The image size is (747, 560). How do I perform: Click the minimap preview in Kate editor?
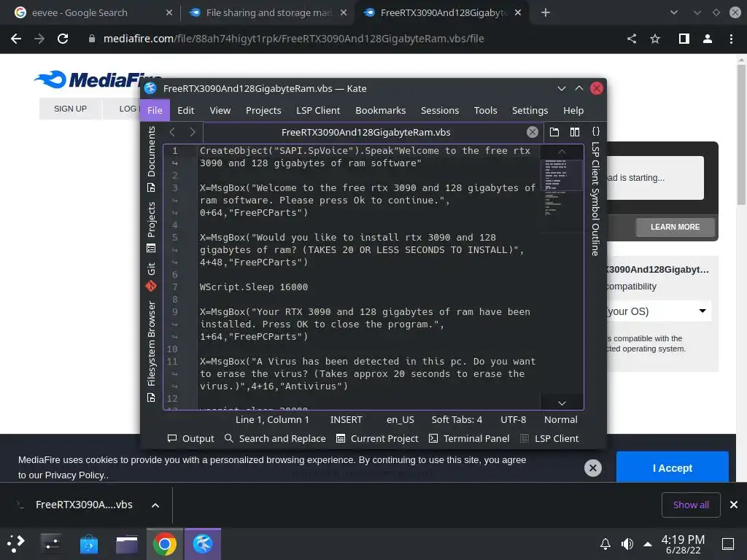pyautogui.click(x=562, y=187)
